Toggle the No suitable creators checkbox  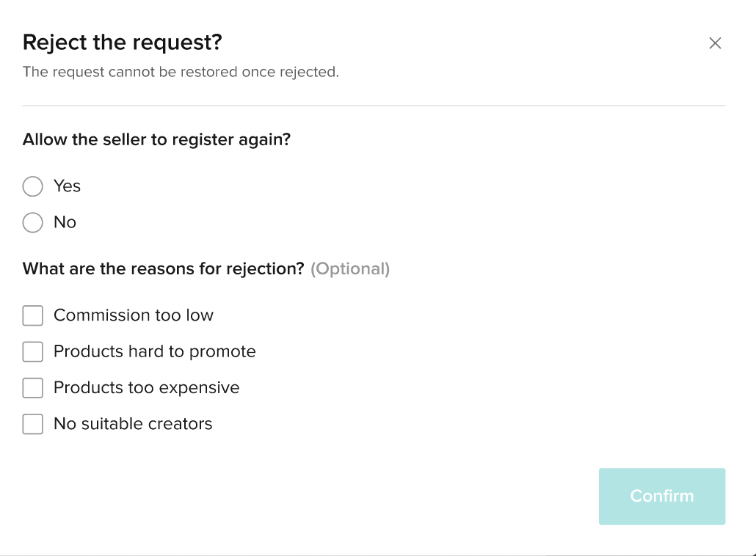coord(33,424)
